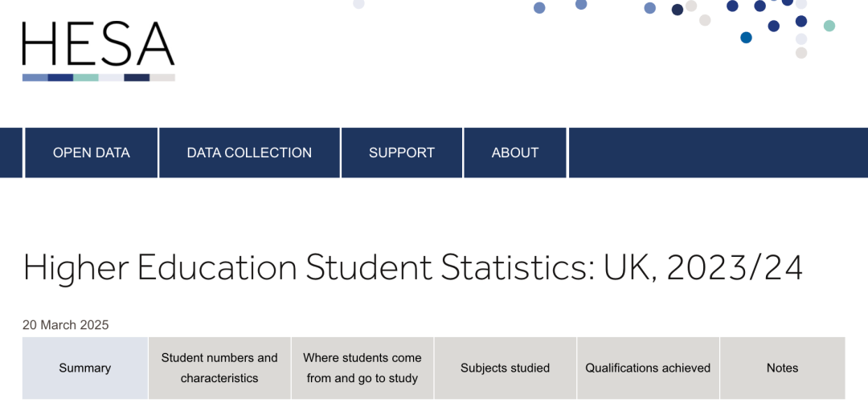
Task: Click the gray last segment under logo
Action: click(162, 78)
